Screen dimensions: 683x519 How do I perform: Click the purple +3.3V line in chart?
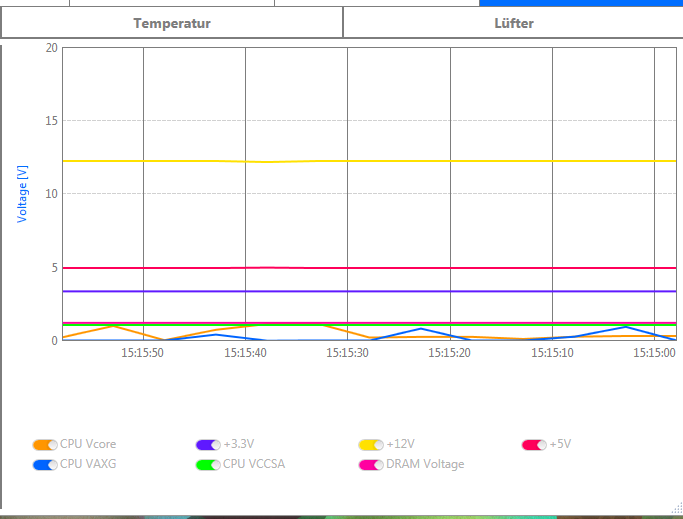tap(369, 291)
